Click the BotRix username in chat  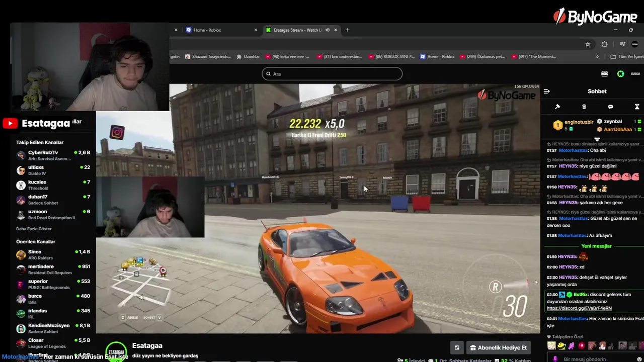click(581, 295)
